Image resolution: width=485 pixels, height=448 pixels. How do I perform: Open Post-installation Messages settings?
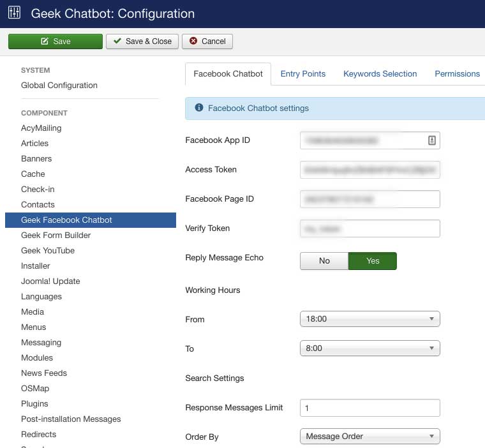click(x=71, y=419)
